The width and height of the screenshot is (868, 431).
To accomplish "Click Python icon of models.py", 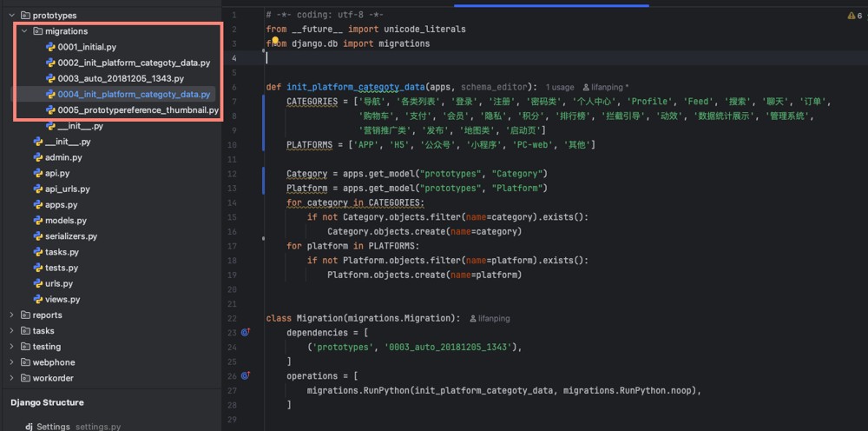I will [37, 221].
